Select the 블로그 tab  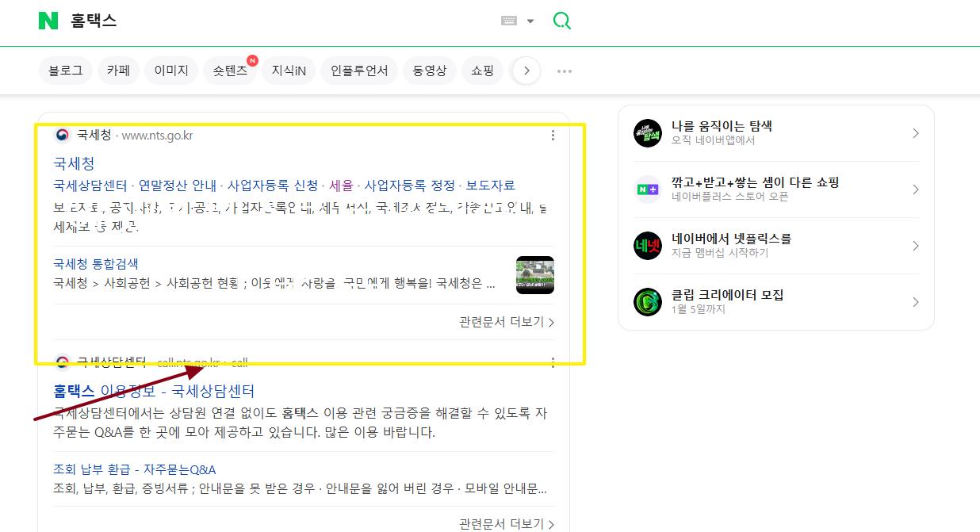point(66,71)
